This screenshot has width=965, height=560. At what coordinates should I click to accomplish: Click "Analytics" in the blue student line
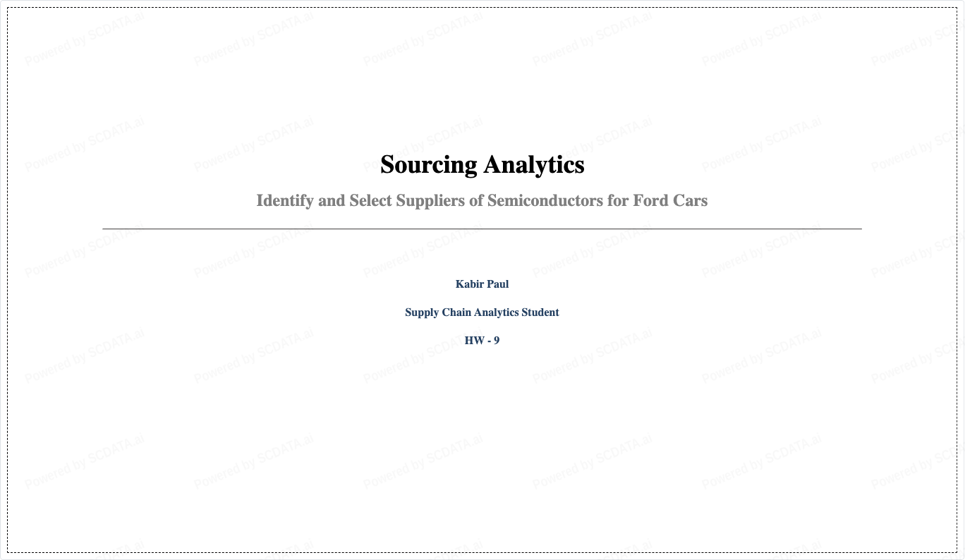click(x=496, y=312)
